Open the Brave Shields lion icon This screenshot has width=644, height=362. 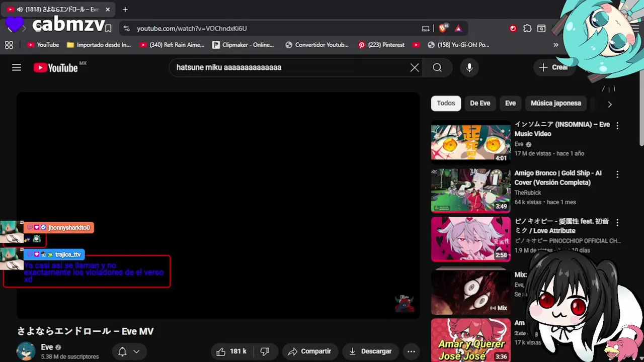(x=443, y=29)
